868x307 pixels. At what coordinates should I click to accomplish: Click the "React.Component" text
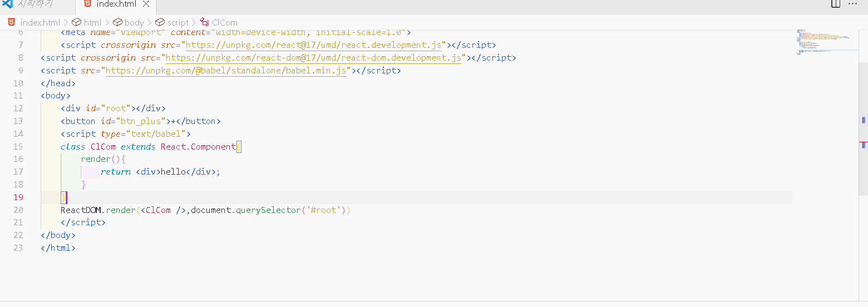[198, 147]
